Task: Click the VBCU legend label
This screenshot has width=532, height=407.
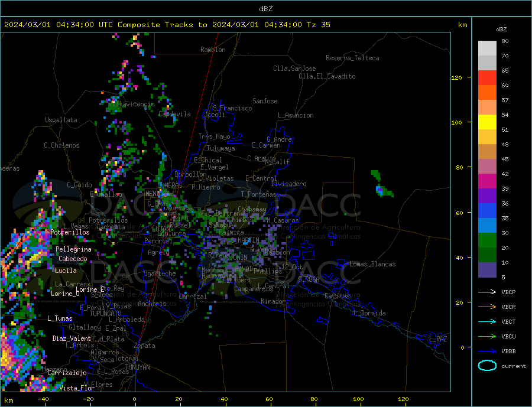Action: [508, 337]
